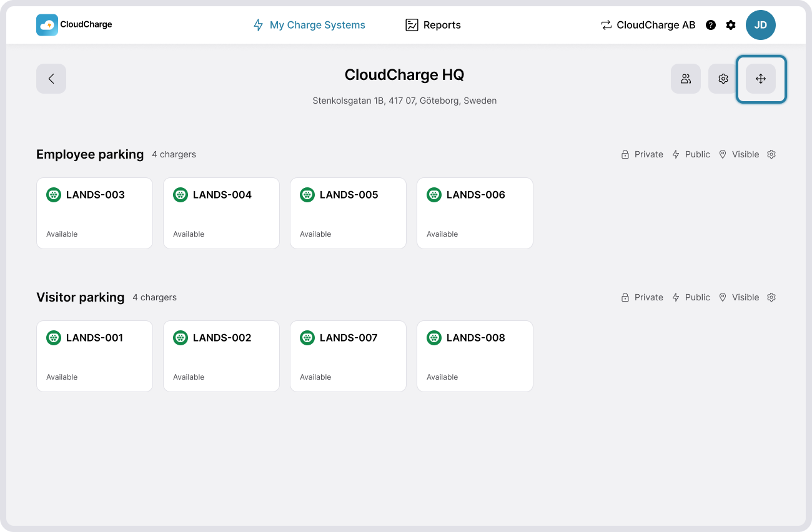This screenshot has width=812, height=532.
Task: Select the LANDS-007 charger name
Action: tap(349, 338)
